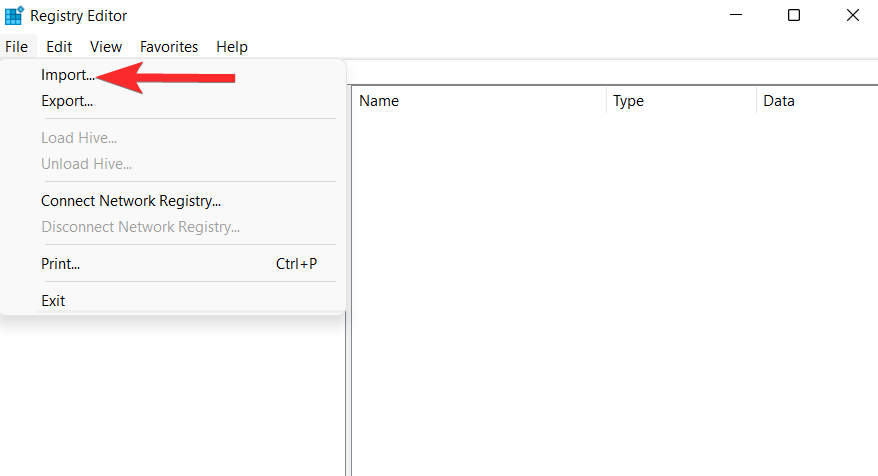Click the greyed-out Load Hive... entry

(79, 138)
